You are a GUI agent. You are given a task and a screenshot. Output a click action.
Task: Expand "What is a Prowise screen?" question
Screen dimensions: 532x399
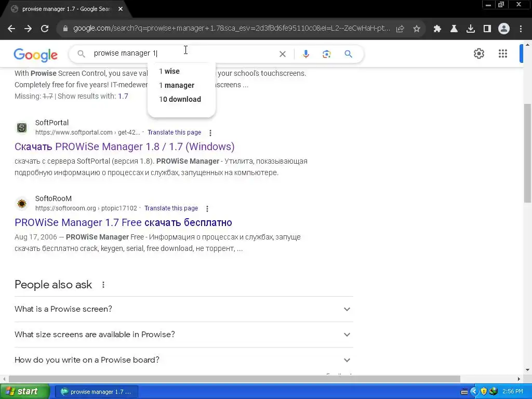point(183,309)
